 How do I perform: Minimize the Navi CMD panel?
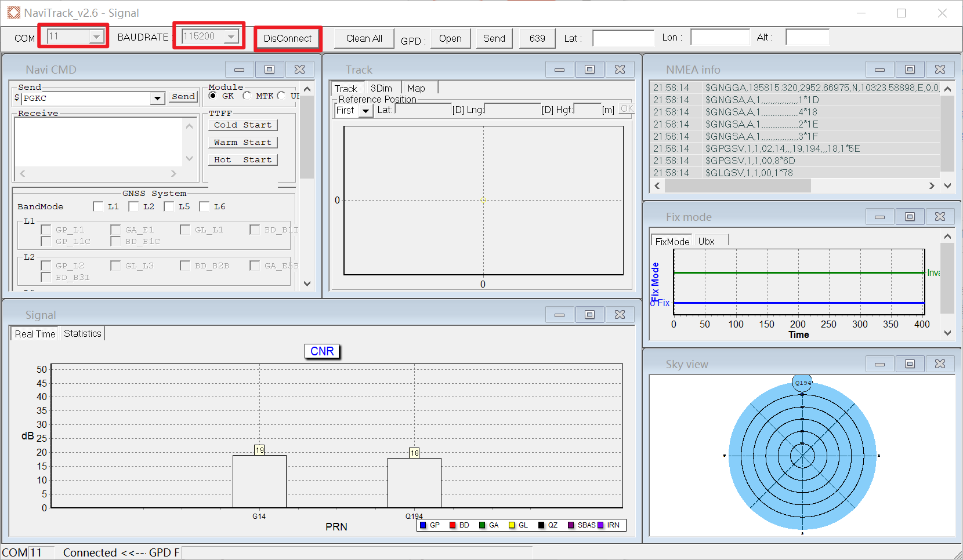coord(240,70)
